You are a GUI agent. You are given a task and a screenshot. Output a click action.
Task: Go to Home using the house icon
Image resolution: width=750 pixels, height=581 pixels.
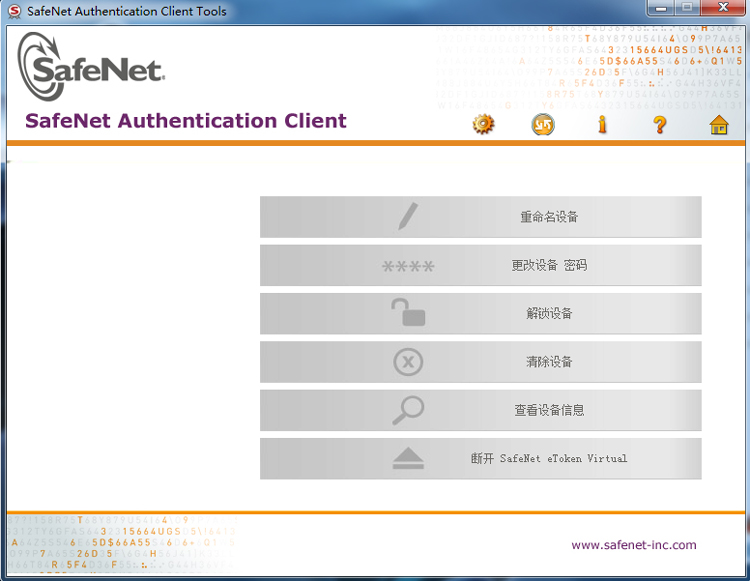coord(719,125)
